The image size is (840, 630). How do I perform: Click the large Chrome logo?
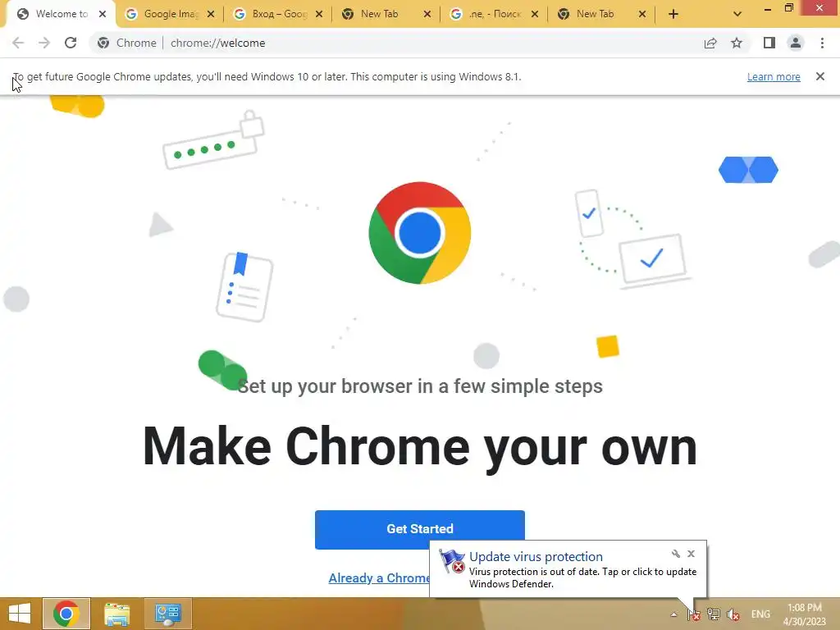420,233
